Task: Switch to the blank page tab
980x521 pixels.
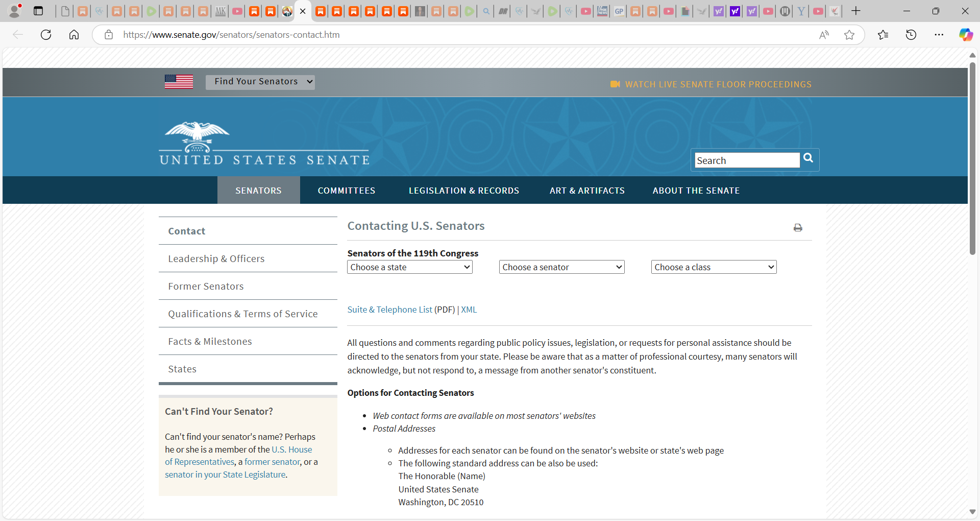Action: tap(65, 11)
